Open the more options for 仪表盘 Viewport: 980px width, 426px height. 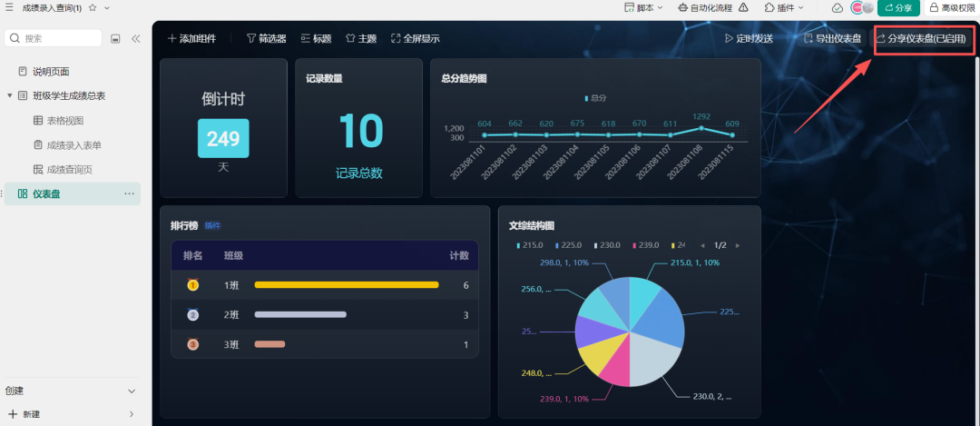point(130,193)
